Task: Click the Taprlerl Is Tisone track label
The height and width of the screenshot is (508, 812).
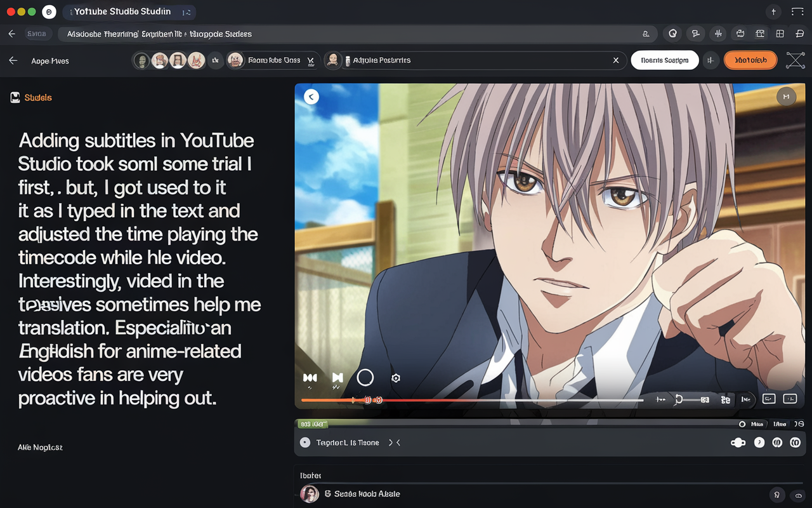Action: pos(348,443)
